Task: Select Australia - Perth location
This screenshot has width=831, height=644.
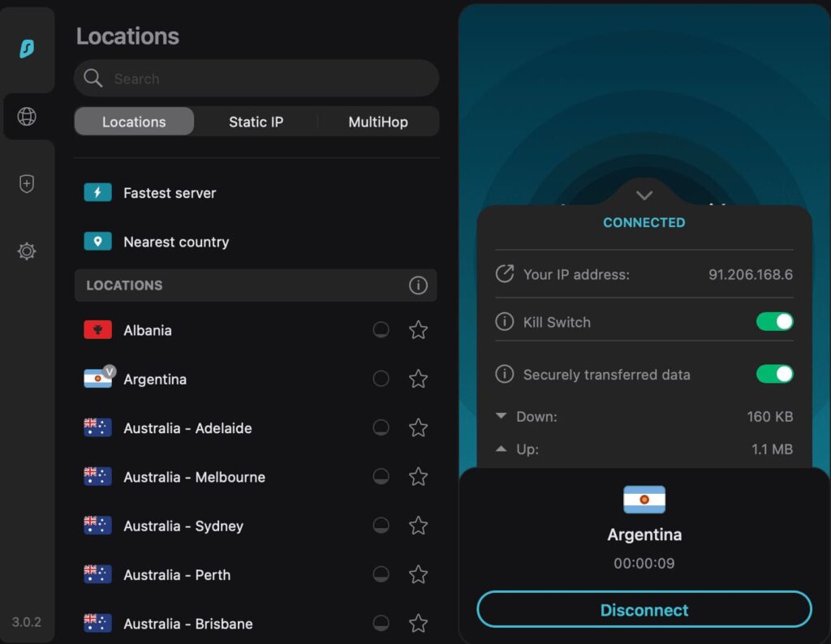Action: tap(256, 574)
